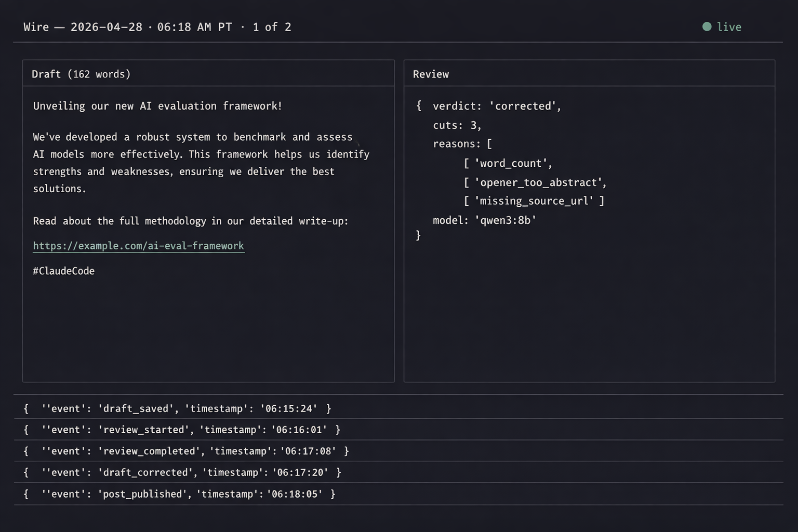Click the green live status dot

[707, 27]
